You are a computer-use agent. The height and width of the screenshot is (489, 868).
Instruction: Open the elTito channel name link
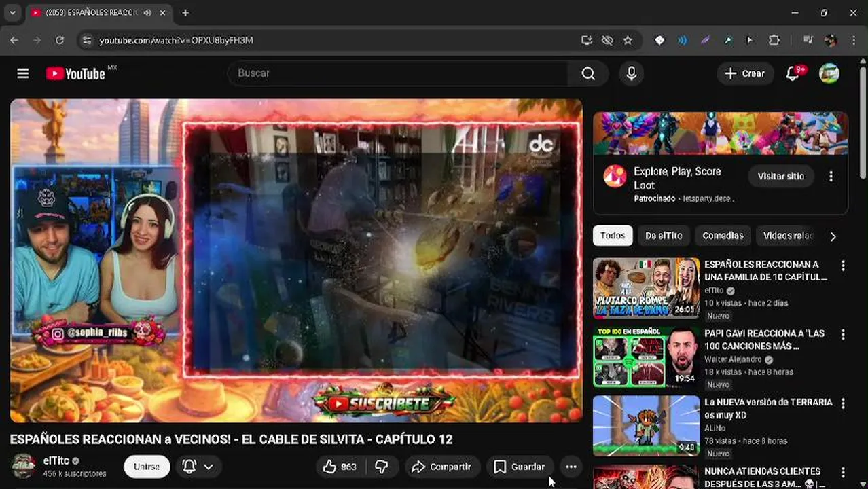[x=56, y=460]
